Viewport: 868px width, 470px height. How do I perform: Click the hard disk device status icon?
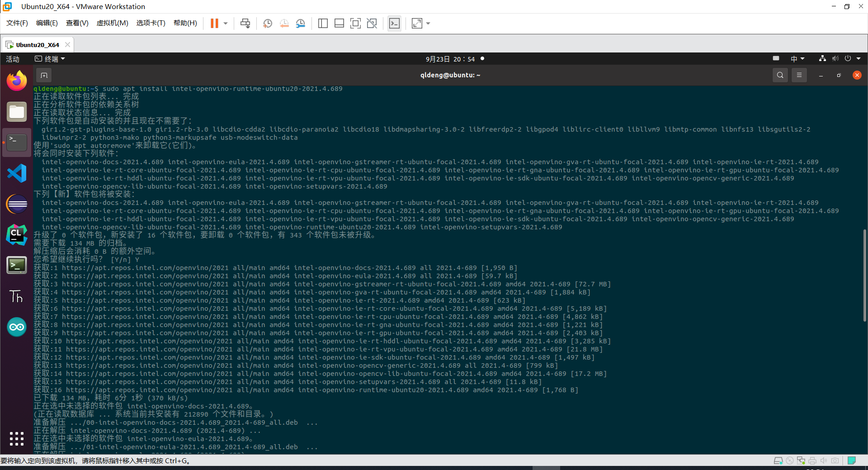click(x=778, y=461)
